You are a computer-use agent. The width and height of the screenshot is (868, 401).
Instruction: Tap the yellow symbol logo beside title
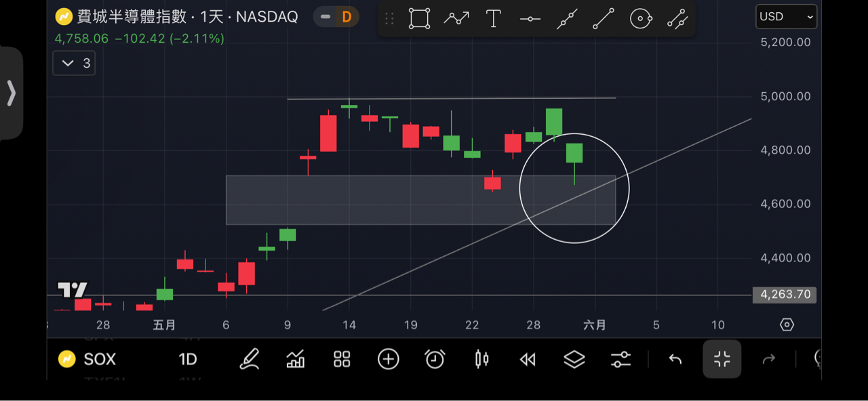point(64,16)
